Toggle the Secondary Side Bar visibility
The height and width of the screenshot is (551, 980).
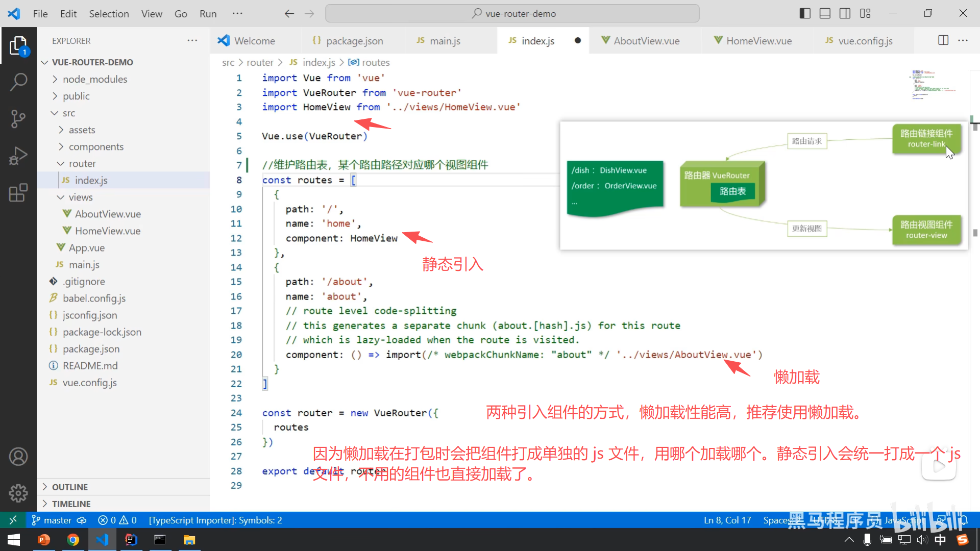845,14
